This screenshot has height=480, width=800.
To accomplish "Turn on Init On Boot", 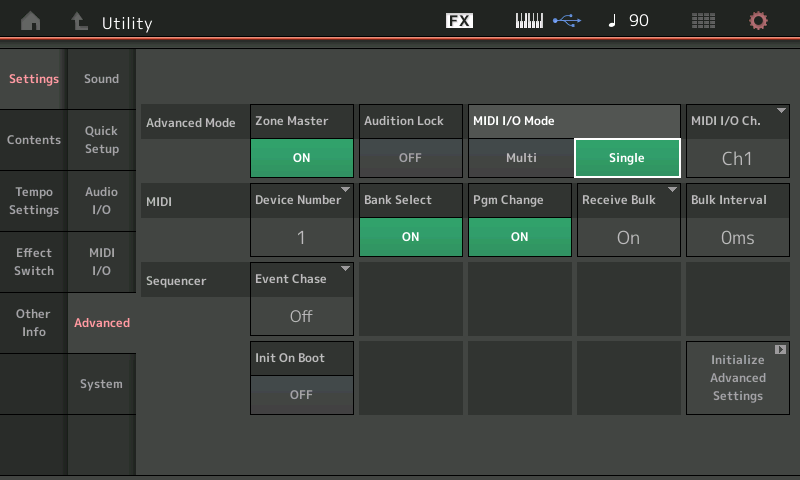I will [301, 394].
